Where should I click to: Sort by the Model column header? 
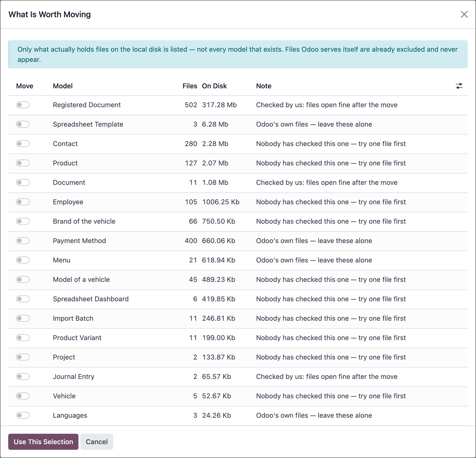[63, 86]
